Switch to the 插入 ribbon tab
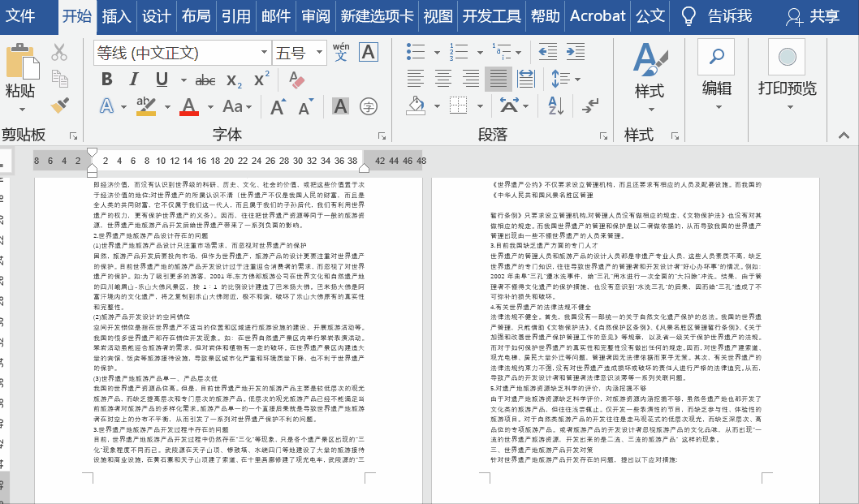Screen dimensions: 859x504 (118, 15)
